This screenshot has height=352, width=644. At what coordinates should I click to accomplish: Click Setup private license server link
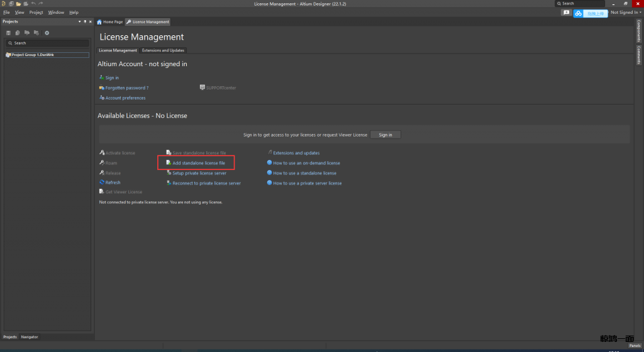click(199, 173)
